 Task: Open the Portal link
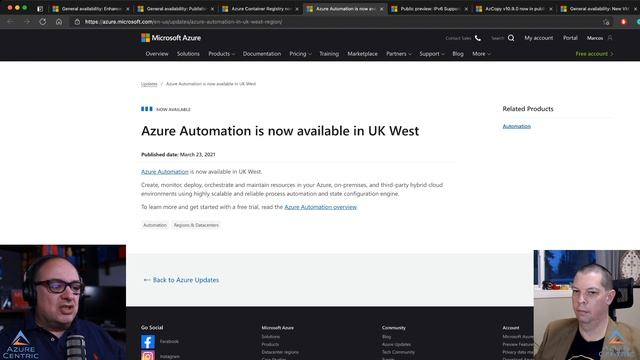tap(570, 38)
